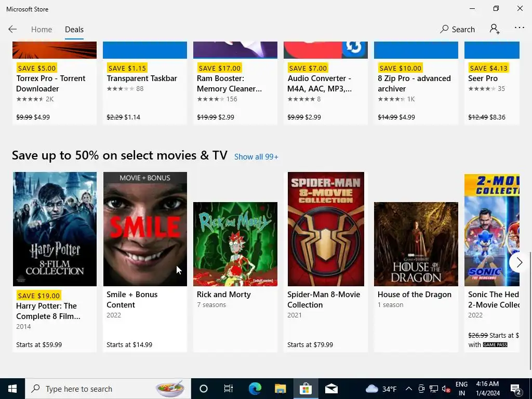This screenshot has height=399, width=532.
Task: Open the Windows Start menu
Action: 12,389
